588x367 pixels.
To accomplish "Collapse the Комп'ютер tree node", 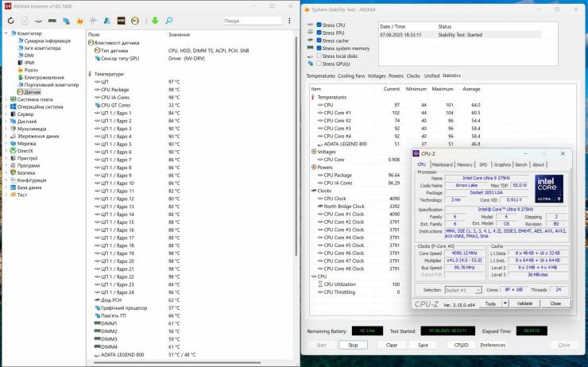I will coord(6,33).
